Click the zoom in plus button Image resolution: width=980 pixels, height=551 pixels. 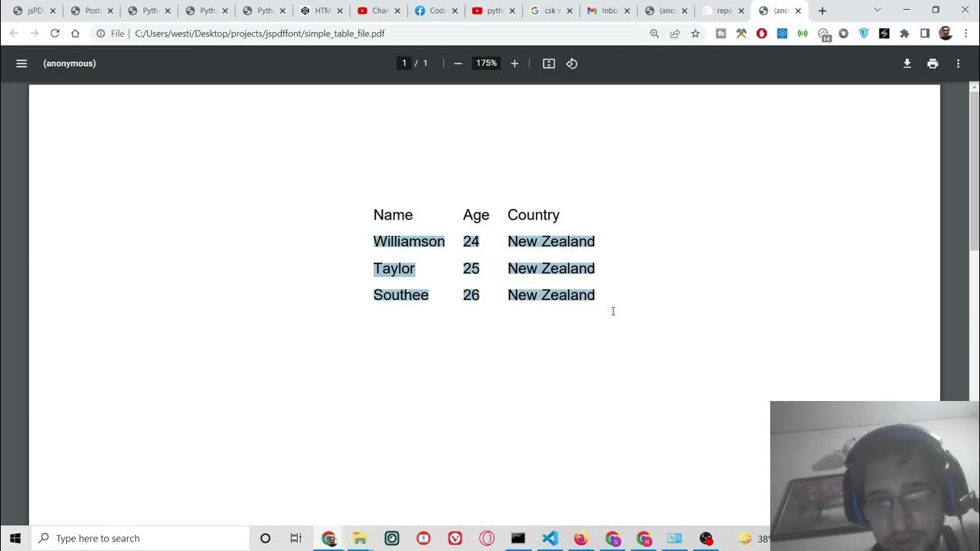point(514,64)
